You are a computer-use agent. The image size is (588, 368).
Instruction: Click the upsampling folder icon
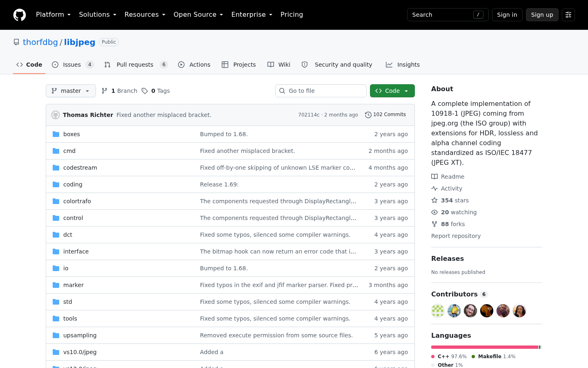[56, 335]
